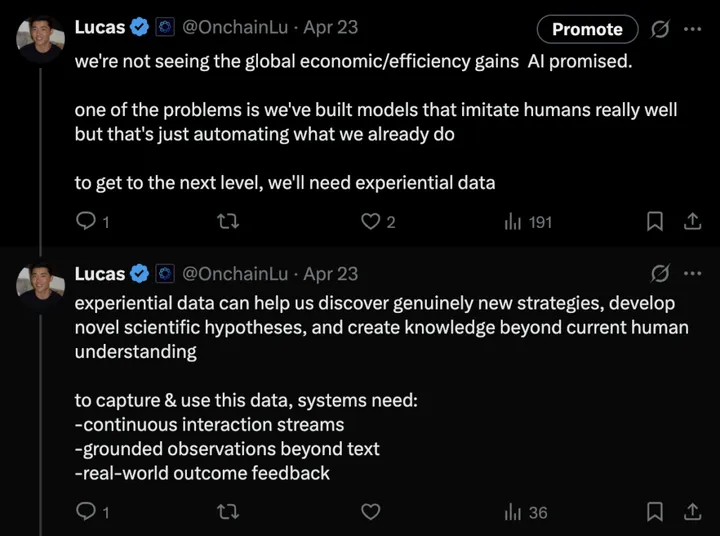720x536 pixels.
Task: Open the second tweet's more options menu
Action: [692, 273]
